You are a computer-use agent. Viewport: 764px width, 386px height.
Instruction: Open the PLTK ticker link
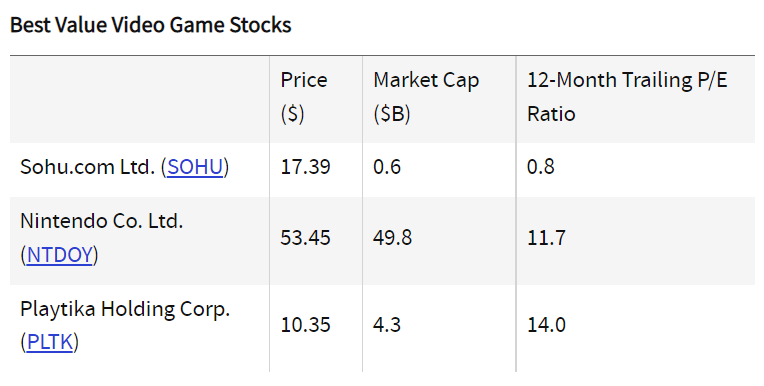tap(50, 342)
